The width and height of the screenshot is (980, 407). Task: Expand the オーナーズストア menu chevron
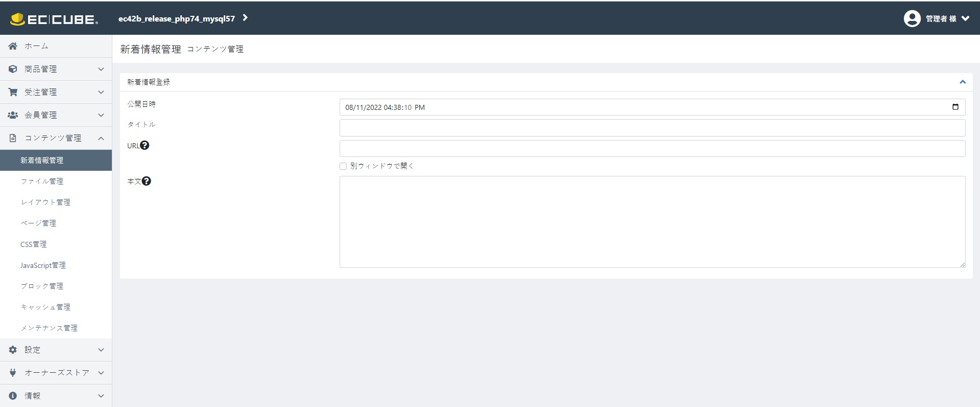click(101, 373)
